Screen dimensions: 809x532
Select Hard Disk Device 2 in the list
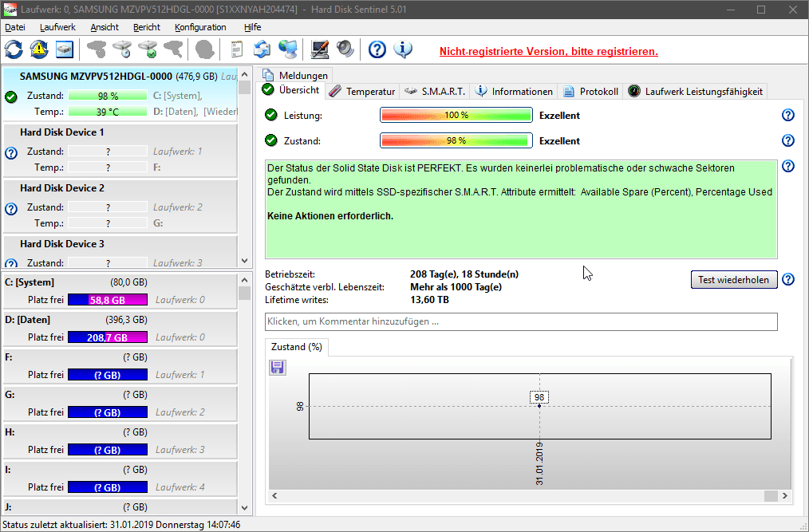[x=120, y=207]
